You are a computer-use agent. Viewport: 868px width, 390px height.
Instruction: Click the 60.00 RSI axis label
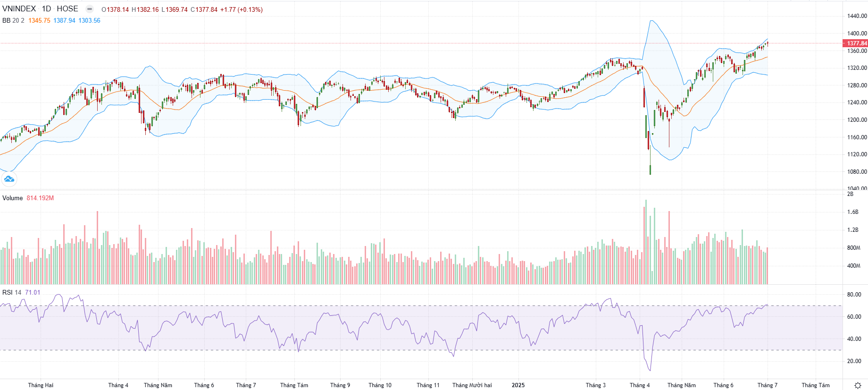[x=854, y=317]
